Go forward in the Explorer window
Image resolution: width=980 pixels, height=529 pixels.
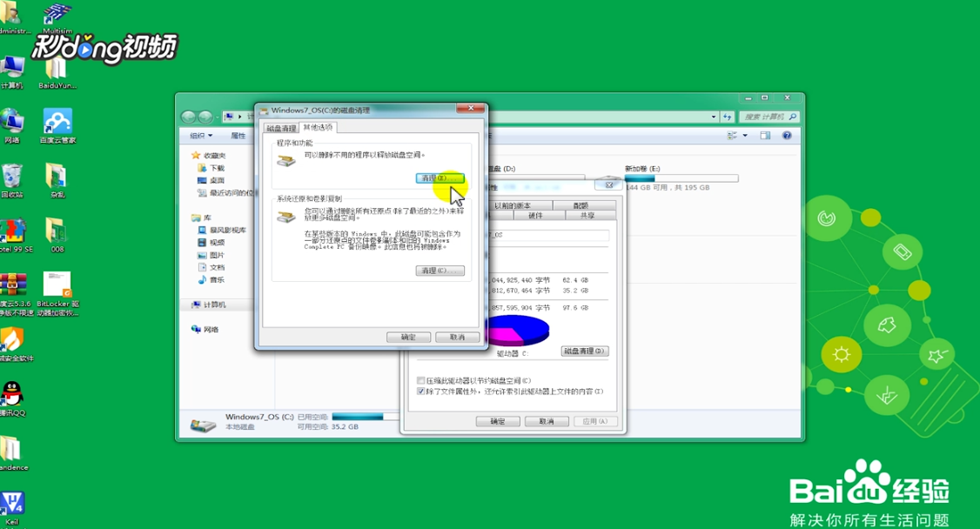click(x=205, y=117)
